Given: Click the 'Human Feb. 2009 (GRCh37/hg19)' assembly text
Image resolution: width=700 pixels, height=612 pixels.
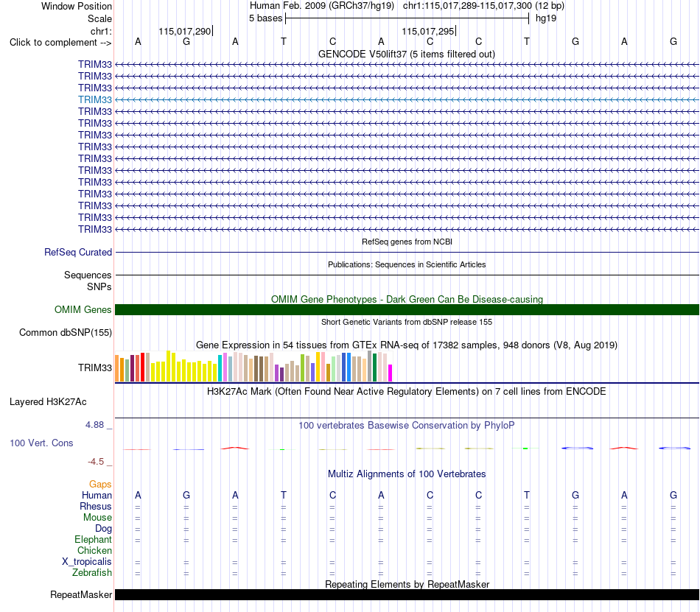Looking at the screenshot, I should click(x=322, y=6).
